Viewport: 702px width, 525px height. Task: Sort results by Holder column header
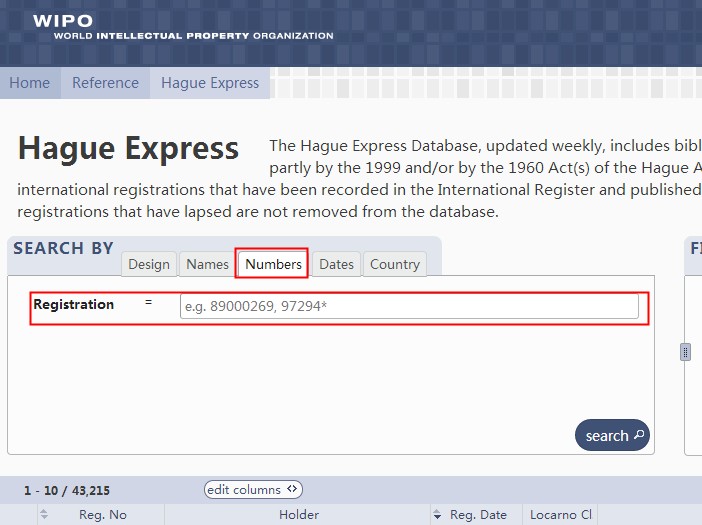[298, 515]
